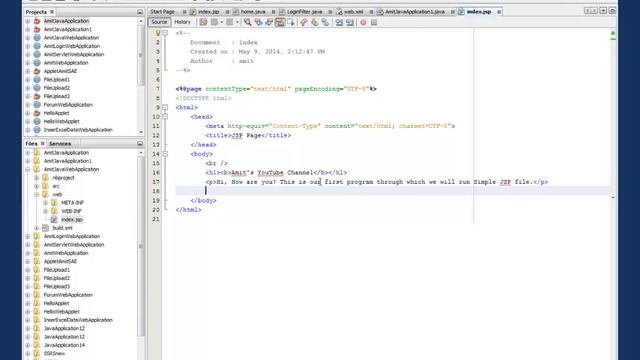Expand AmitLoginWebApplication in Projects tree

[x=28, y=46]
